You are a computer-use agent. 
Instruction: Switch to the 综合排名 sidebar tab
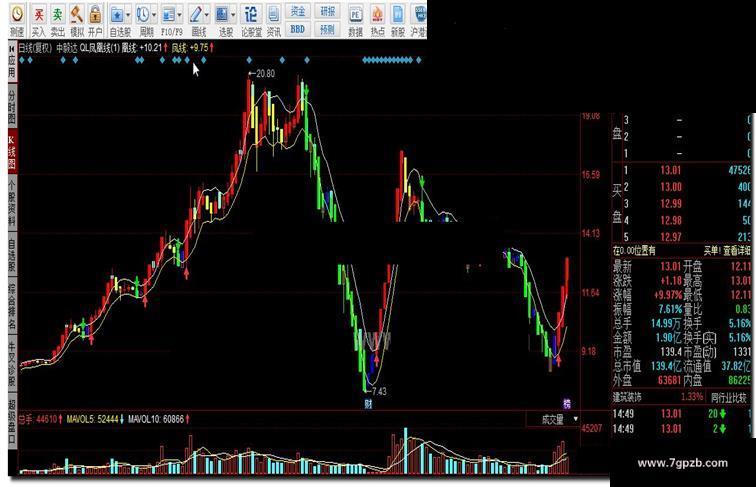click(13, 305)
